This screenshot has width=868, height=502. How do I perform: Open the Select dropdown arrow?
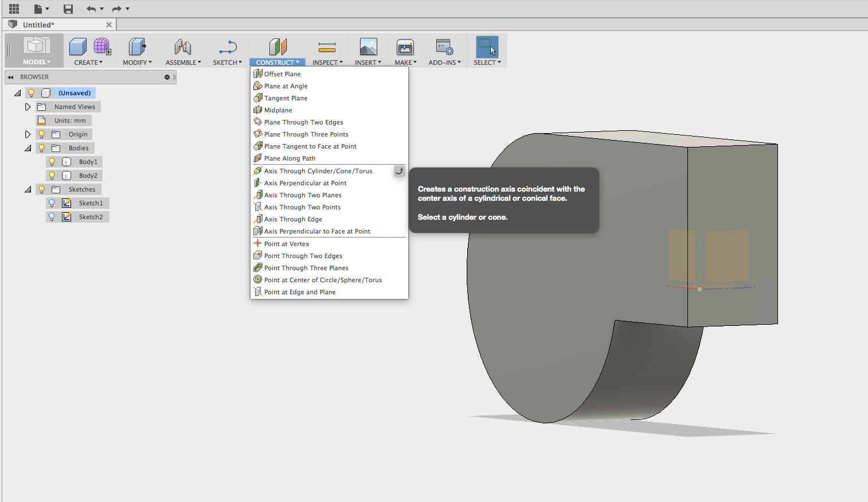(498, 63)
